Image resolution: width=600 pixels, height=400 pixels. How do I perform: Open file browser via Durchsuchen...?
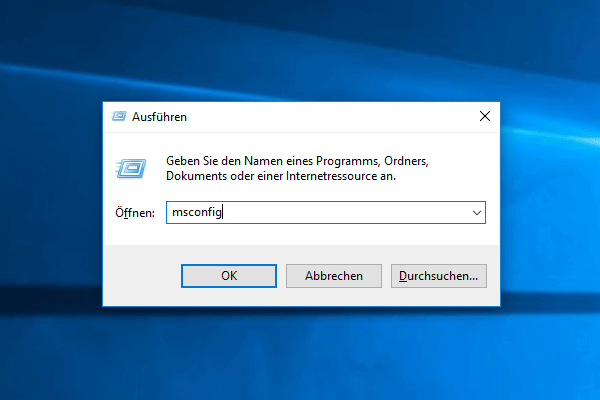click(439, 276)
